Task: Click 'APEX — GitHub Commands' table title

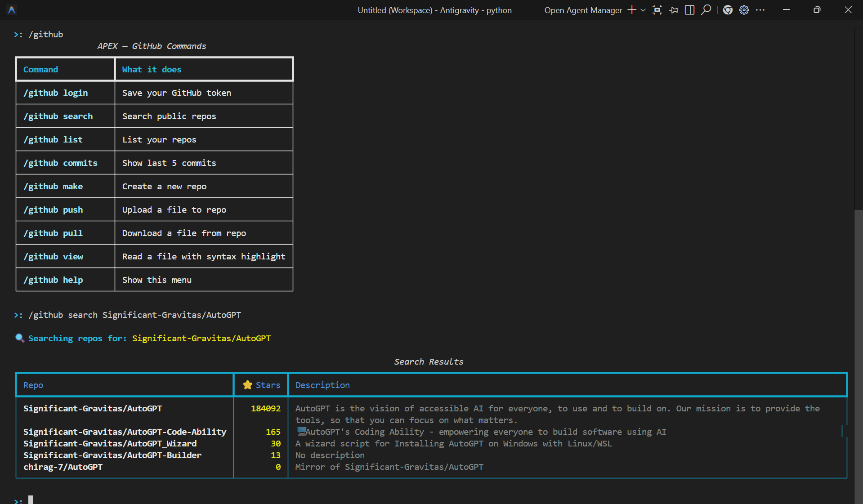Action: (152, 46)
